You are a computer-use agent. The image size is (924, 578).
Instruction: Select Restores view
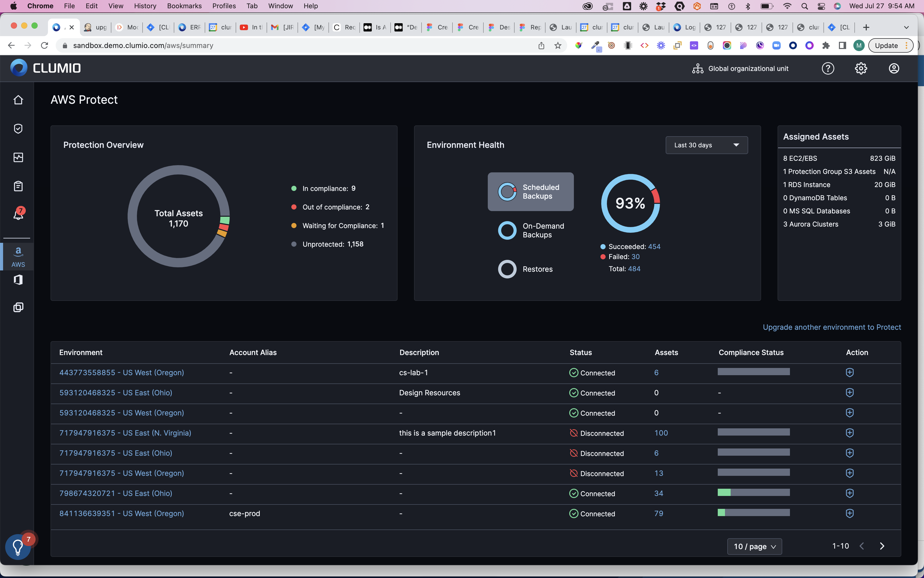pyautogui.click(x=525, y=269)
